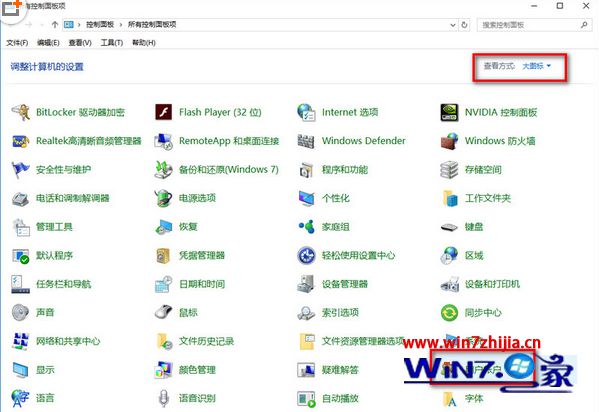Open the NVIDIA 控制面板 icon
Image resolution: width=599 pixels, height=412 pixels.
pyautogui.click(x=449, y=112)
